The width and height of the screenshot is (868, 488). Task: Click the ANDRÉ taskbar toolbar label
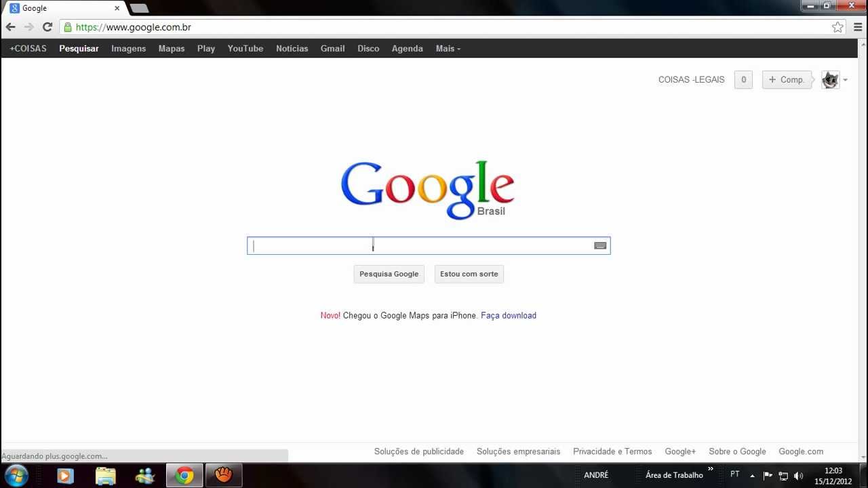click(x=596, y=475)
